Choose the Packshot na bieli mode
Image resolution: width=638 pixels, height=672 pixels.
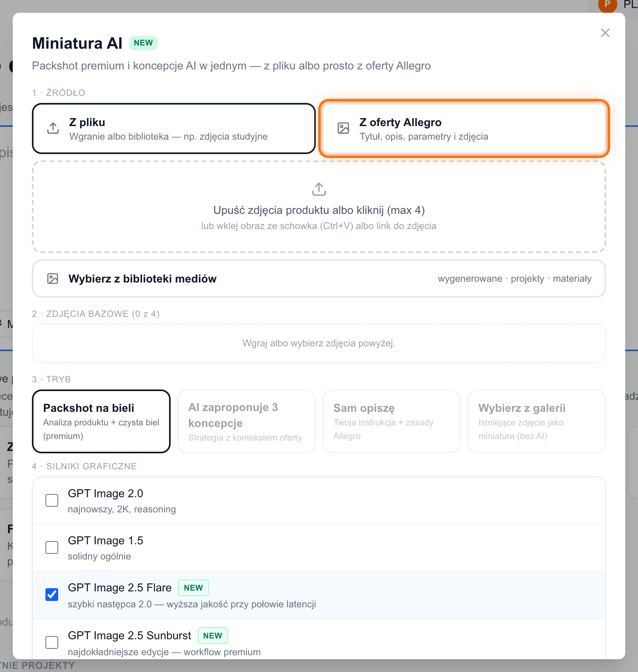(101, 421)
